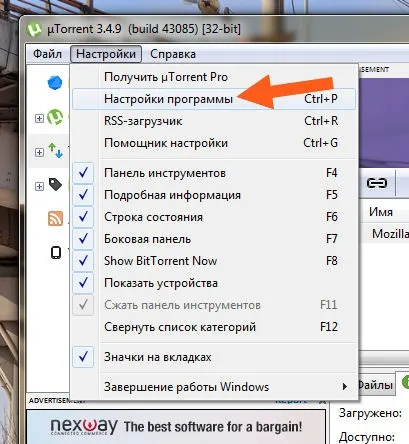Click the Загружено label
This screenshot has height=444, width=409.
[370, 413]
